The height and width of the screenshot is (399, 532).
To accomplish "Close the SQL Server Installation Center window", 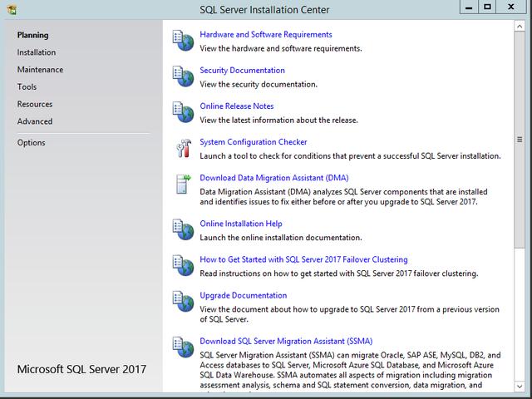I will coord(511,7).
